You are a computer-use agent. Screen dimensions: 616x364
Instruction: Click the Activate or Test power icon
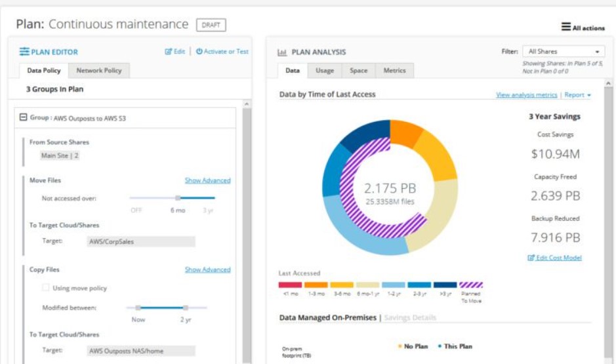pos(199,51)
